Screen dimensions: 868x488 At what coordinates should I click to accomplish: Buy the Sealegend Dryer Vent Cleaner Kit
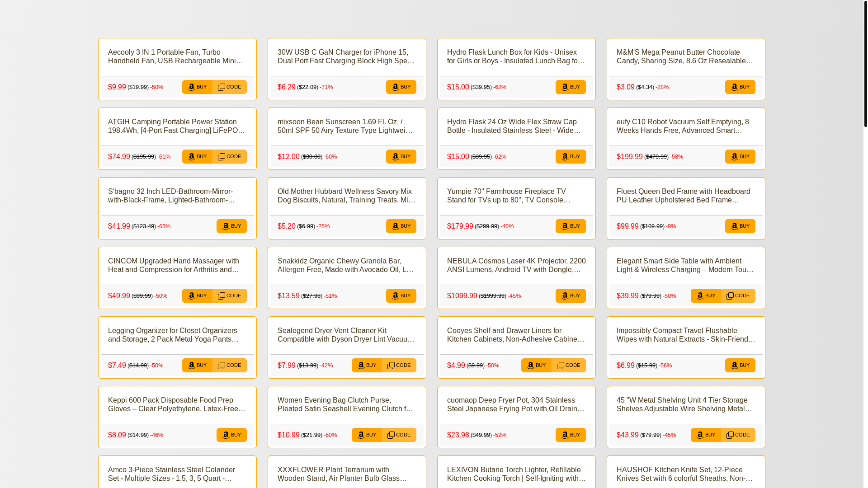[x=367, y=366]
